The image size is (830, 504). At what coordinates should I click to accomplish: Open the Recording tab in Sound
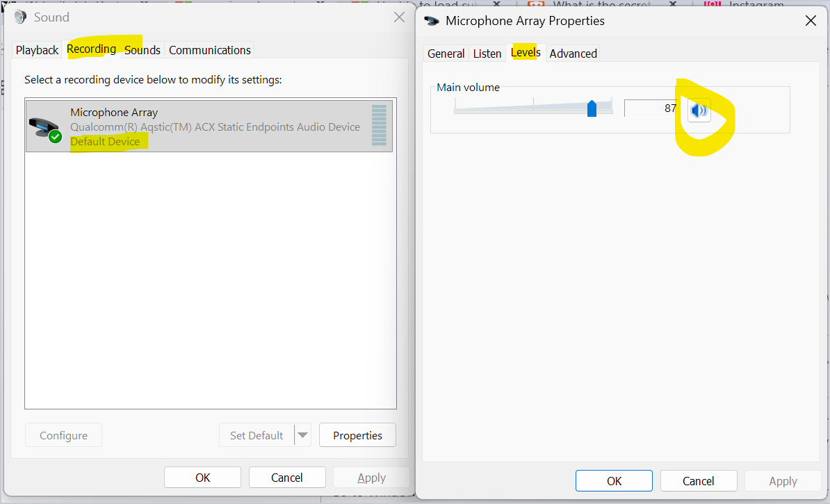pyautogui.click(x=91, y=49)
